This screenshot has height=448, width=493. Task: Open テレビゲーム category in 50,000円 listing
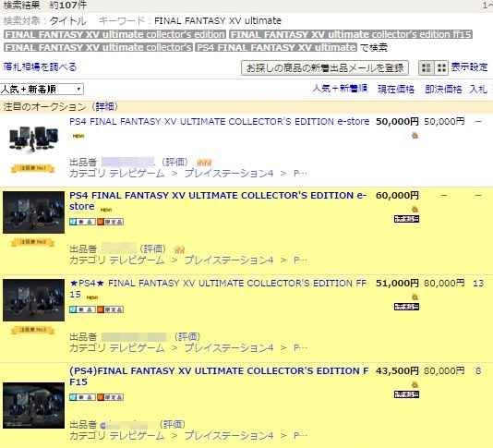(137, 174)
